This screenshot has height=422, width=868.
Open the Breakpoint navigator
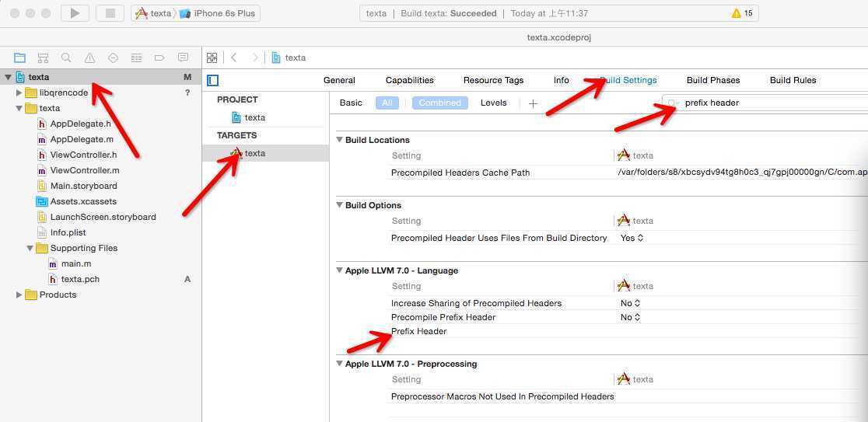[159, 58]
